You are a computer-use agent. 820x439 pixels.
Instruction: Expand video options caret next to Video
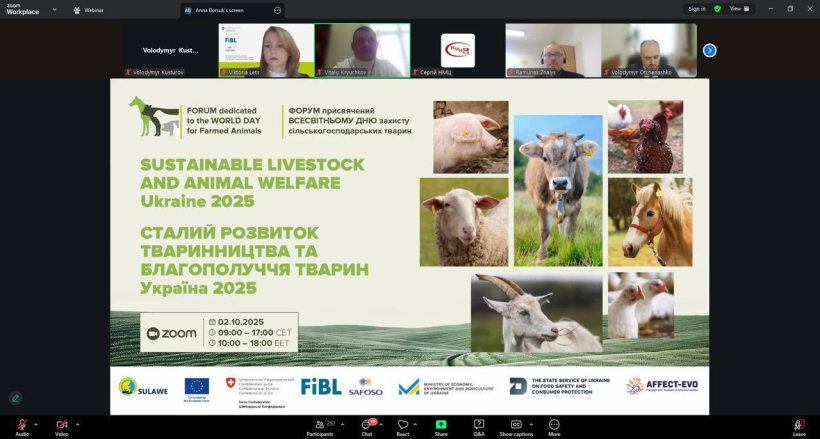[77, 423]
